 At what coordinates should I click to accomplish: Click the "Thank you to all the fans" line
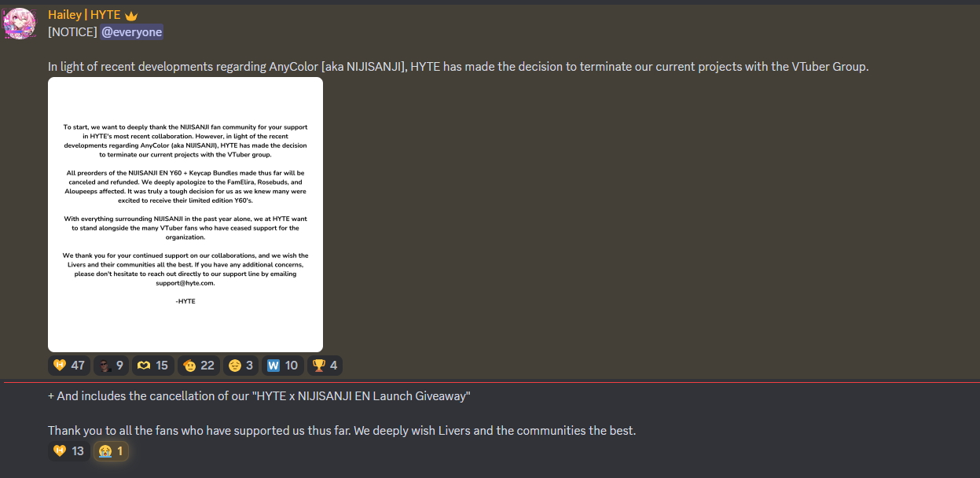342,431
